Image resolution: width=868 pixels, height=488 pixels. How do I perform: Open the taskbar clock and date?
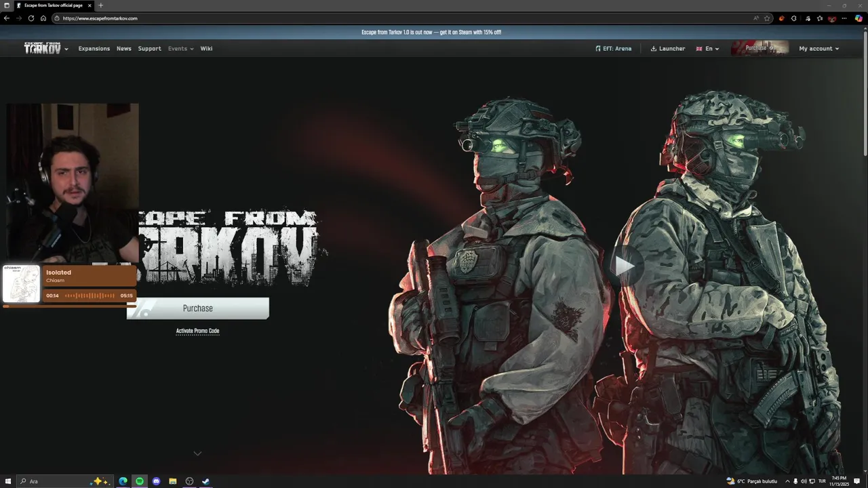click(x=839, y=481)
